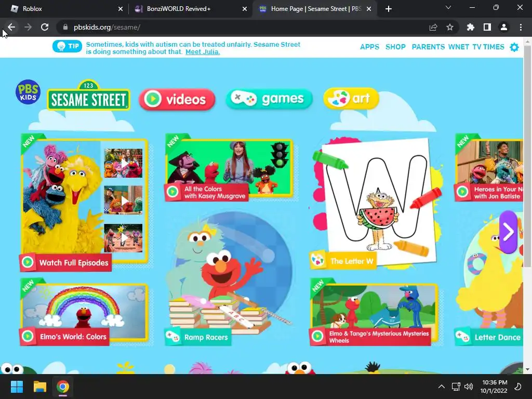Viewport: 532px width, 399px height.
Task: Click play icon on Heroes with Jon Batiste label
Action: tap(462, 192)
